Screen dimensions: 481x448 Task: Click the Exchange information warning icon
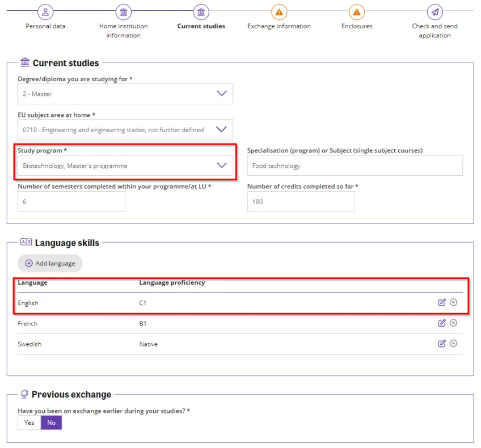click(x=279, y=12)
